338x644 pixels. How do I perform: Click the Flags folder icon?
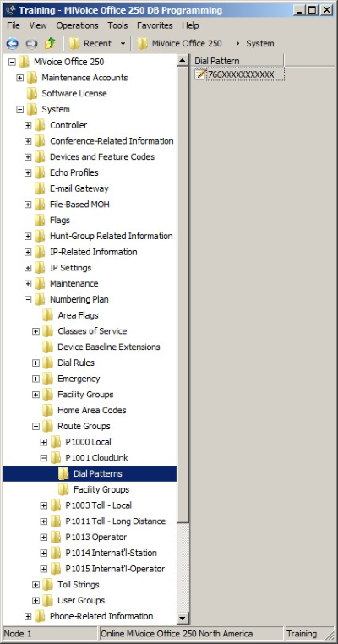tap(40, 220)
